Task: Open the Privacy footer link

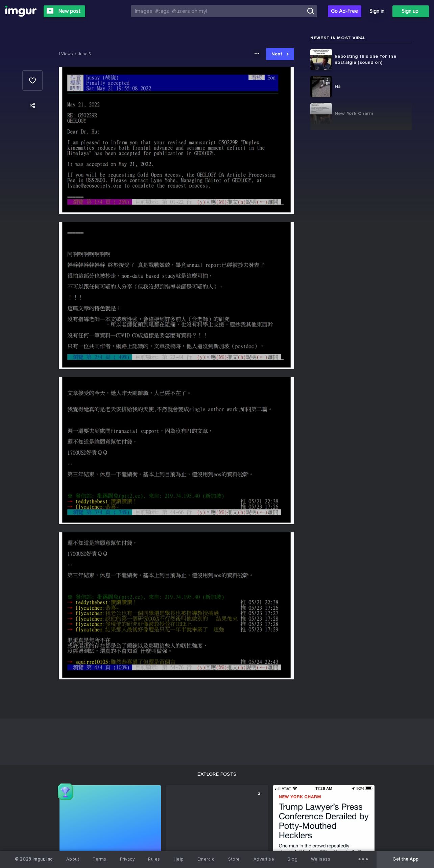Action: click(x=127, y=859)
